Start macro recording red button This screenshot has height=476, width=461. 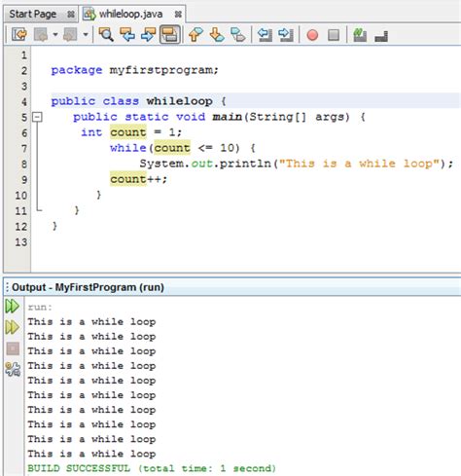tap(312, 35)
